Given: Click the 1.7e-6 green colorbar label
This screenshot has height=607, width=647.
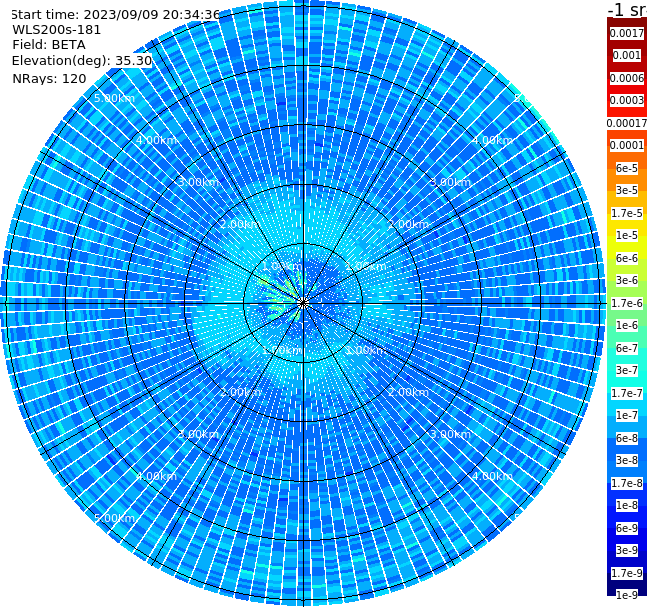Looking at the screenshot, I should click(x=627, y=303).
